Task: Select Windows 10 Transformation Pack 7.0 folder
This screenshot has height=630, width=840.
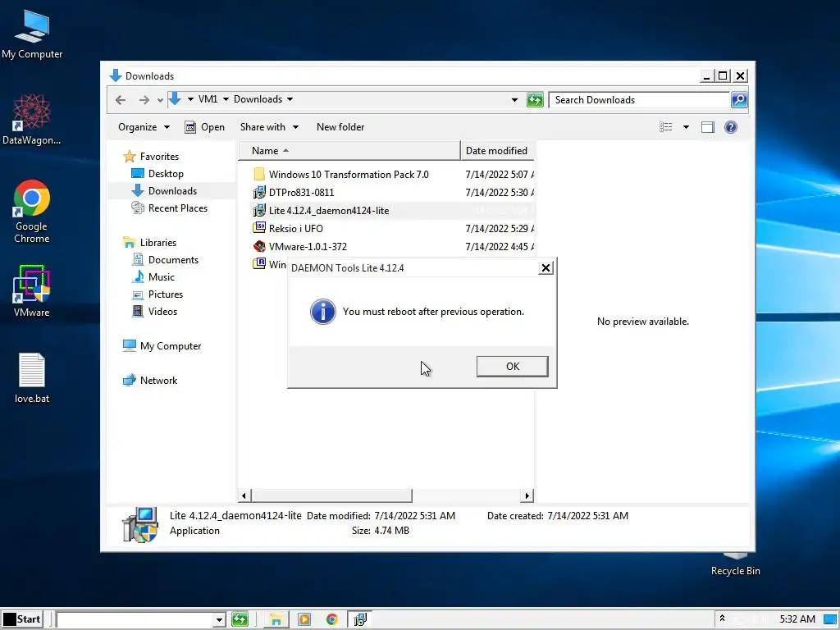Action: point(349,175)
